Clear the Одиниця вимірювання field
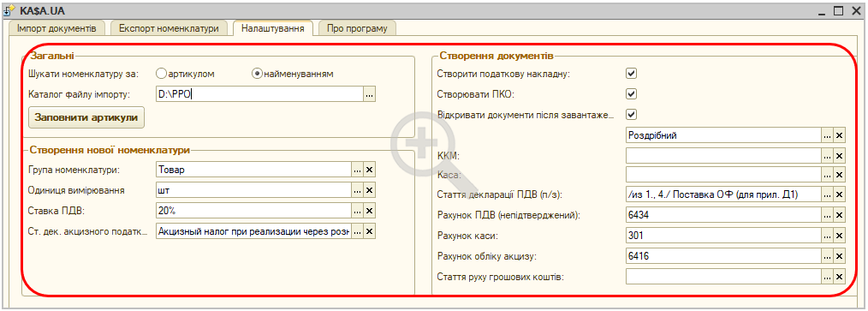Viewport: 868px width, 311px height. [x=370, y=190]
